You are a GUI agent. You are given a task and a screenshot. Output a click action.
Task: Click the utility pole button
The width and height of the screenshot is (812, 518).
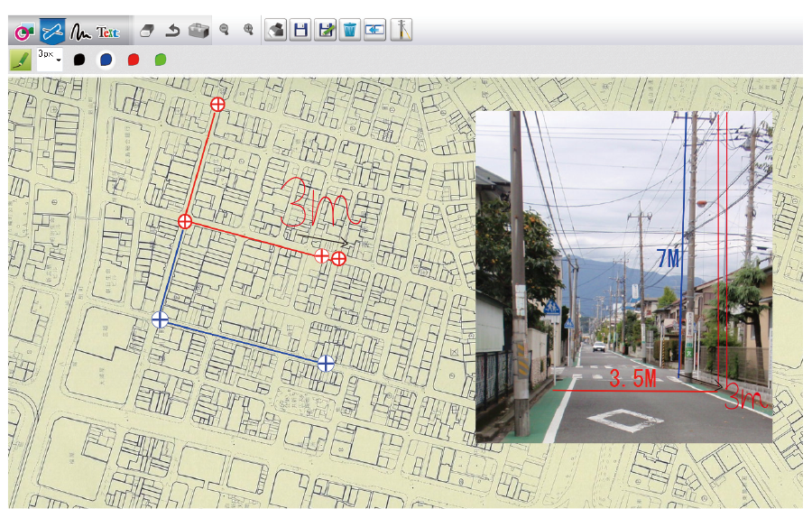pos(401,30)
